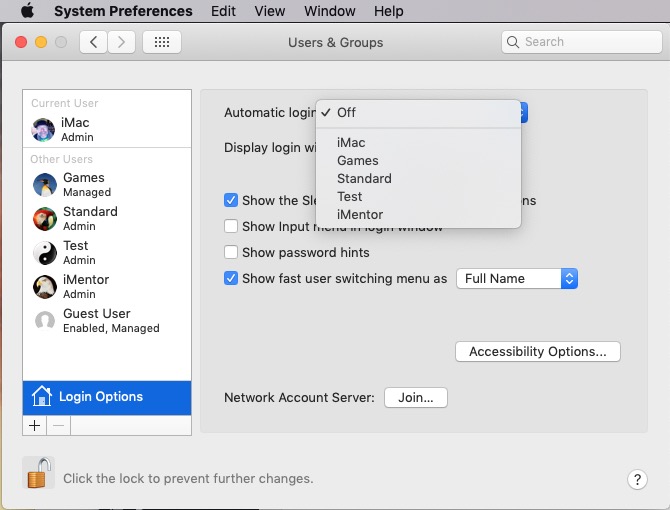670x510 pixels.
Task: Choose iMac for automatic login
Action: pyautogui.click(x=418, y=142)
